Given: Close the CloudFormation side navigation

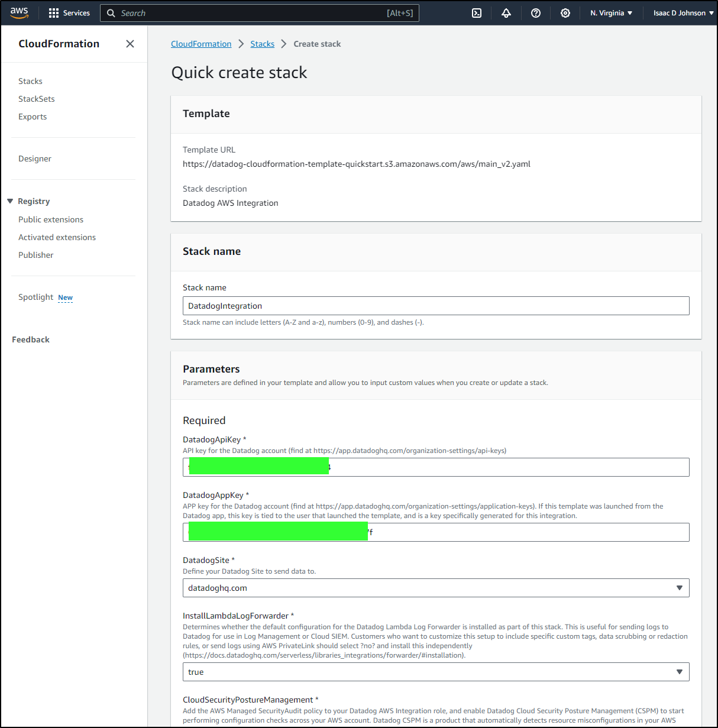Looking at the screenshot, I should [x=130, y=44].
